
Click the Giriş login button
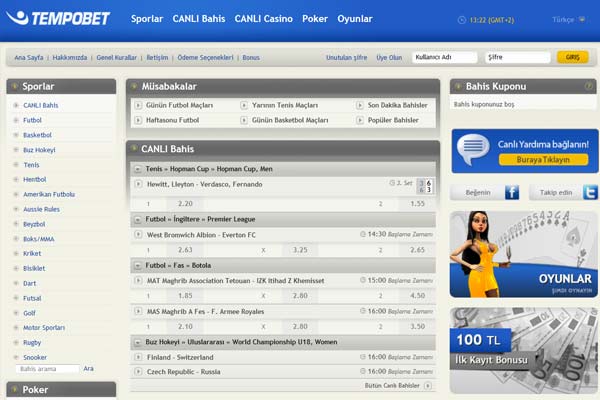pos(573,57)
